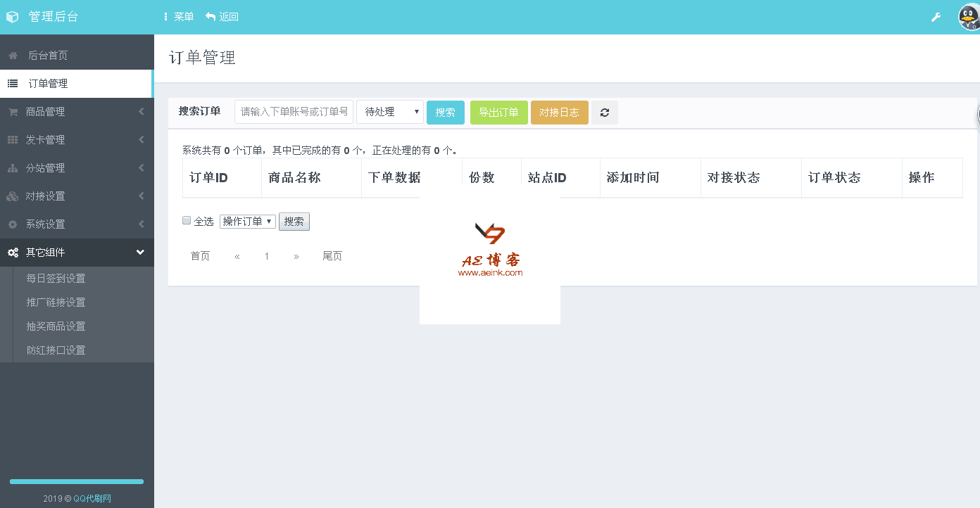Click the wrench settings icon in header
Image resolution: width=980 pixels, height=508 pixels.
(x=936, y=17)
